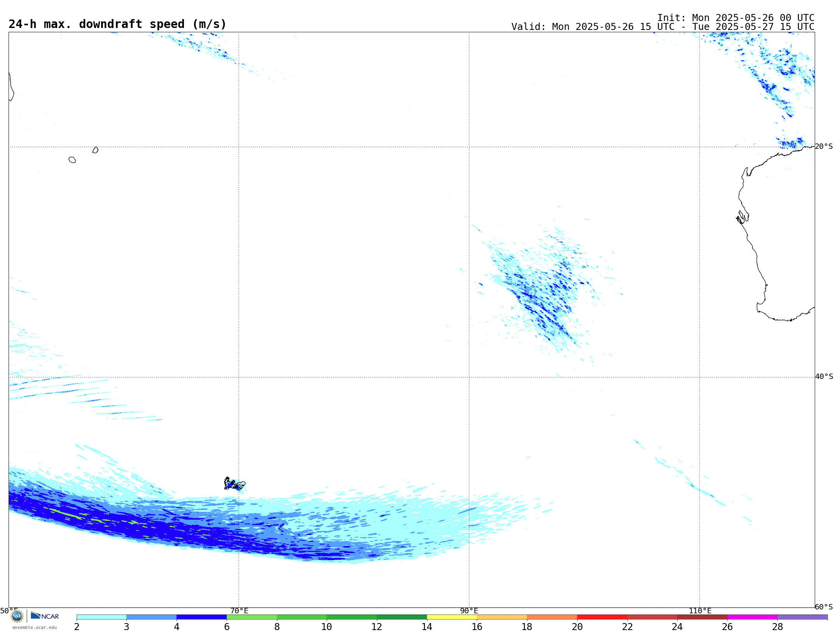The height and width of the screenshot is (632, 840).
Task: Click the colorbar tick label 10
Action: tap(327, 627)
